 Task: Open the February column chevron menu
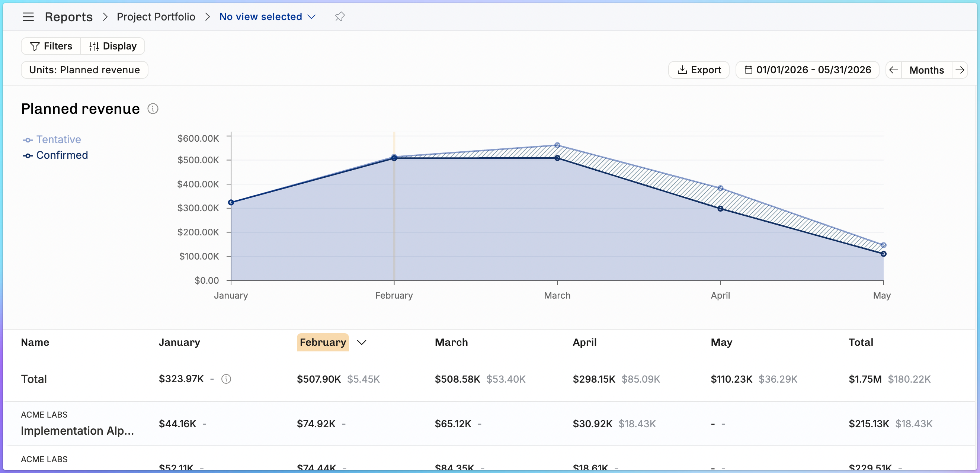[361, 342]
